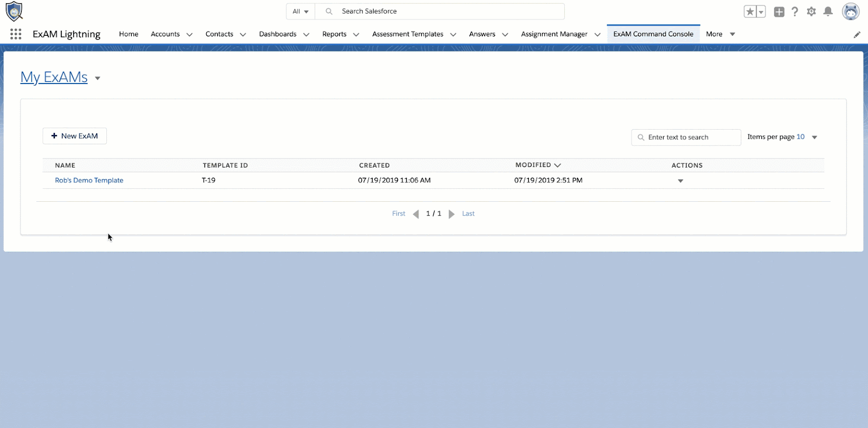Open the Rob's Demo Template link

click(89, 181)
